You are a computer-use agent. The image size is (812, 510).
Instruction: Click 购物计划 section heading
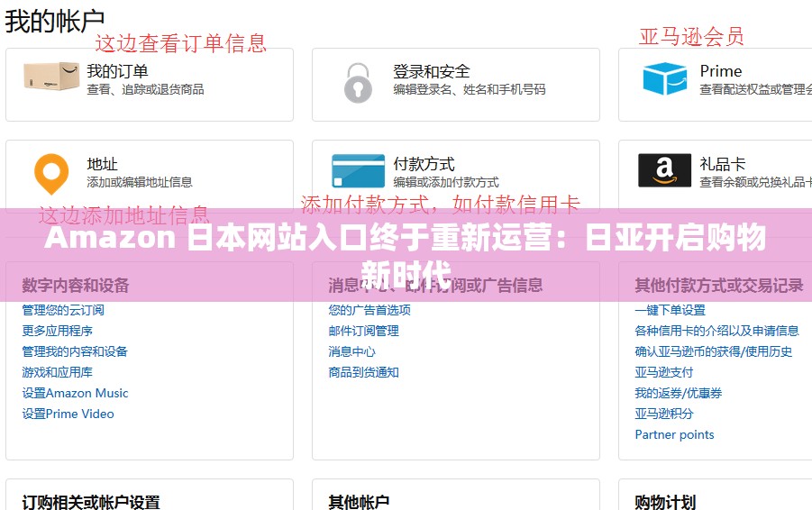[x=665, y=502]
